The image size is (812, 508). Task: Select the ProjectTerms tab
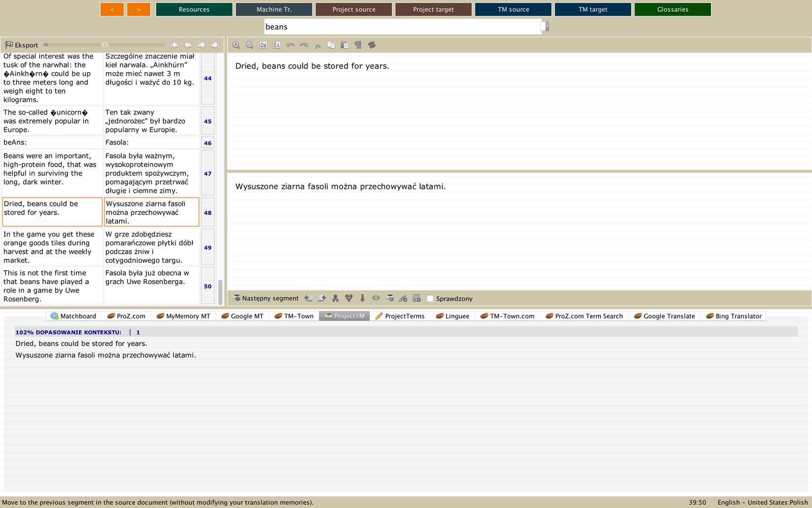tap(400, 316)
